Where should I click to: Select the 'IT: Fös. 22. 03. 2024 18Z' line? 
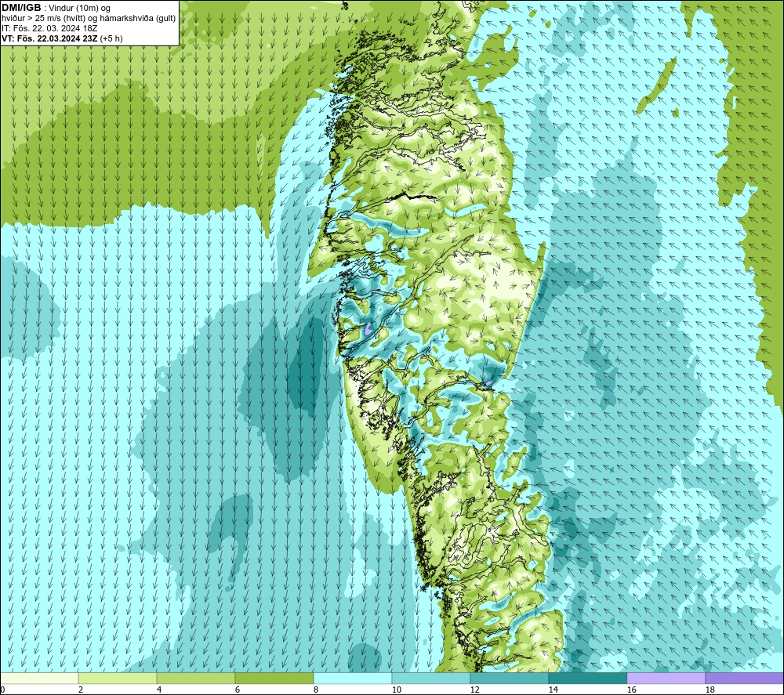click(49, 28)
